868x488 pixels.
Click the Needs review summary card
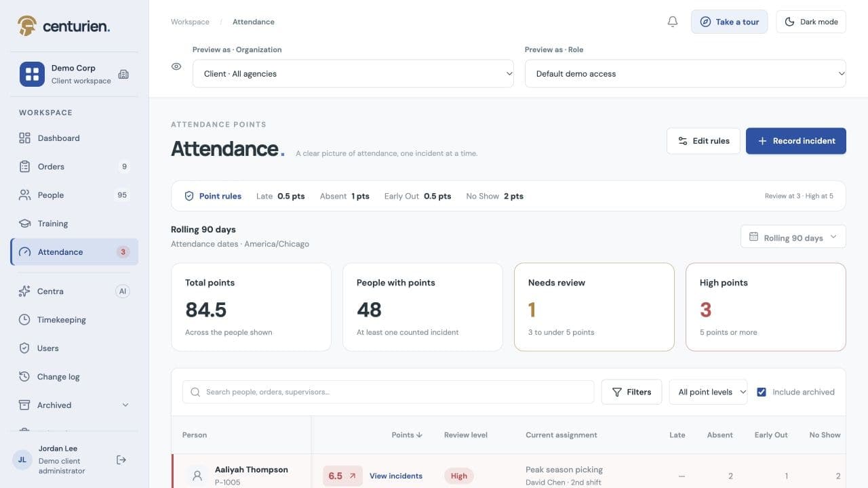(594, 307)
